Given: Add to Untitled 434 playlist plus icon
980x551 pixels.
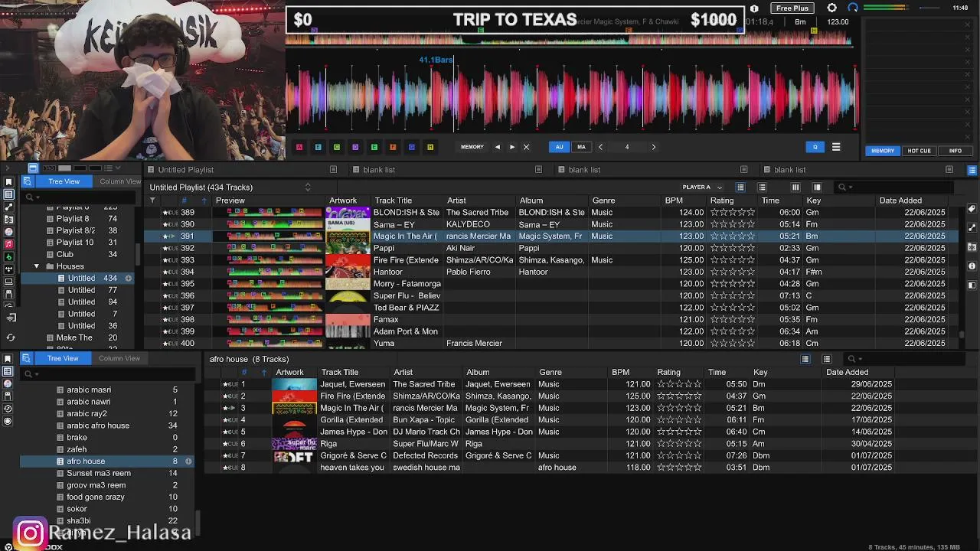Looking at the screenshot, I should coord(129,279).
